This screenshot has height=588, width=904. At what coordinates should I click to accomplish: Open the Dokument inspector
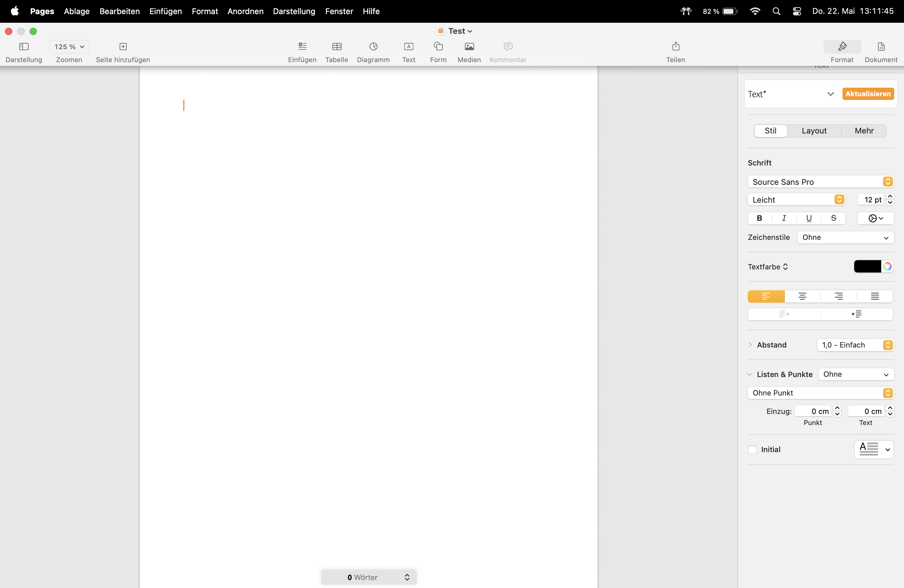(x=881, y=47)
